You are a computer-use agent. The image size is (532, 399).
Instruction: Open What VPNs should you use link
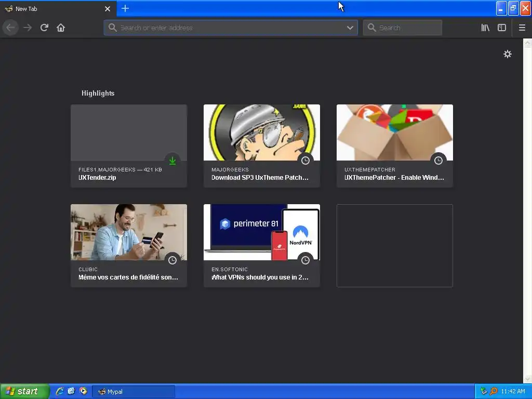(260, 277)
